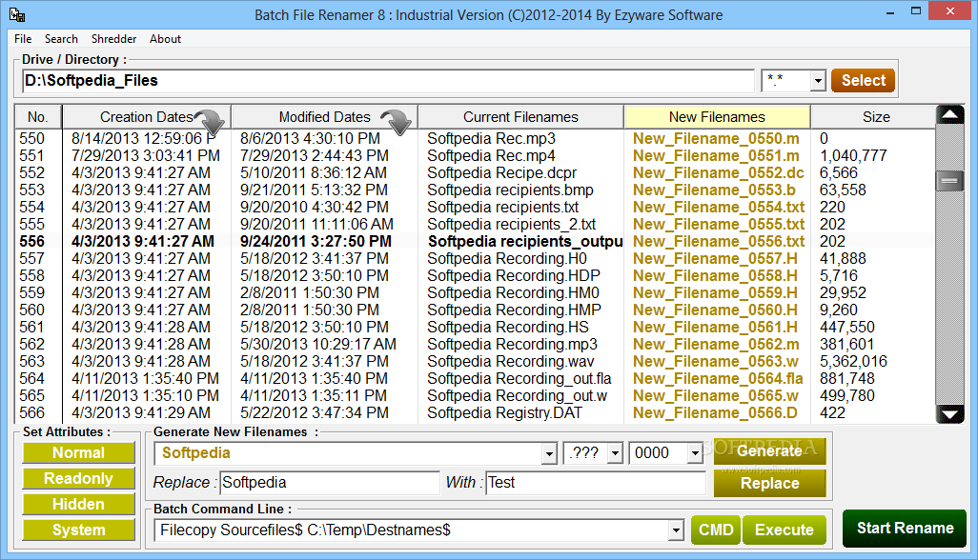
Task: Expand the Softpedia filename prefix dropdown
Action: [549, 453]
